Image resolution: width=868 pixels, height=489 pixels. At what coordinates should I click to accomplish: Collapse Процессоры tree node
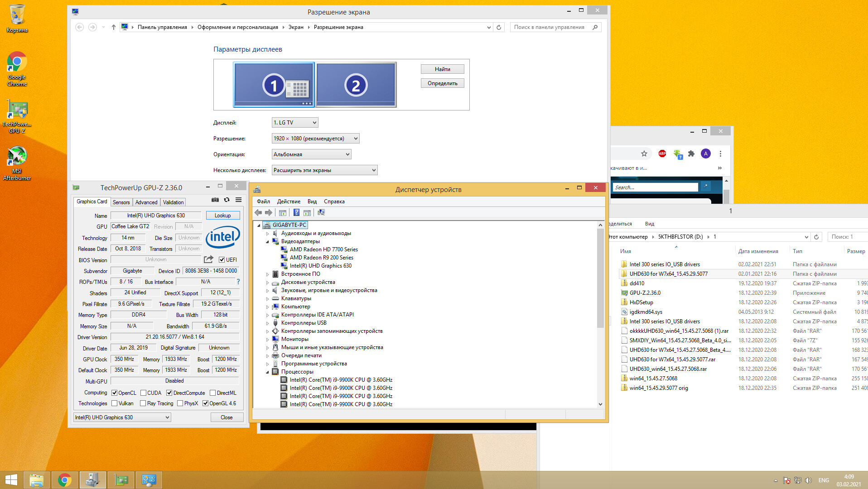(267, 372)
